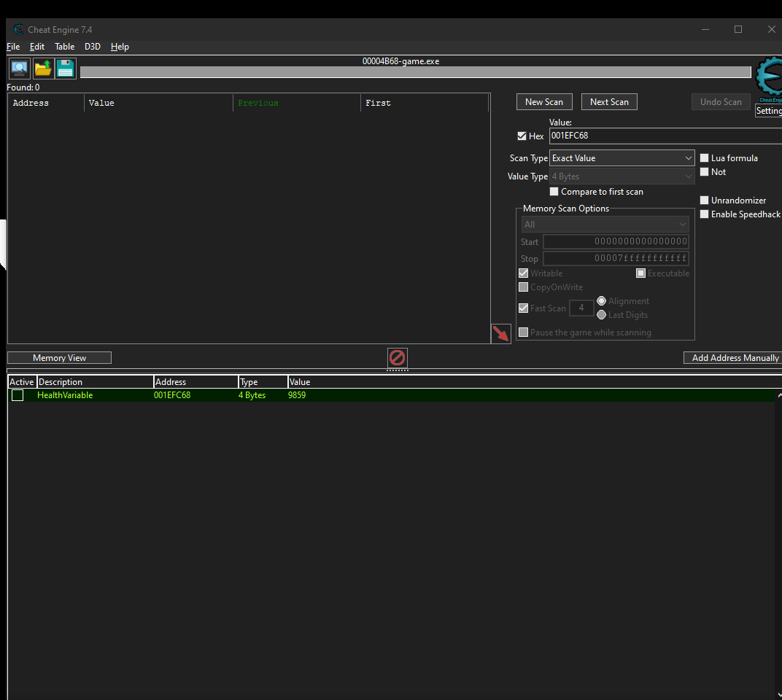Select the HealthVariable description text
Screen dimensions: 782x700
65,395
